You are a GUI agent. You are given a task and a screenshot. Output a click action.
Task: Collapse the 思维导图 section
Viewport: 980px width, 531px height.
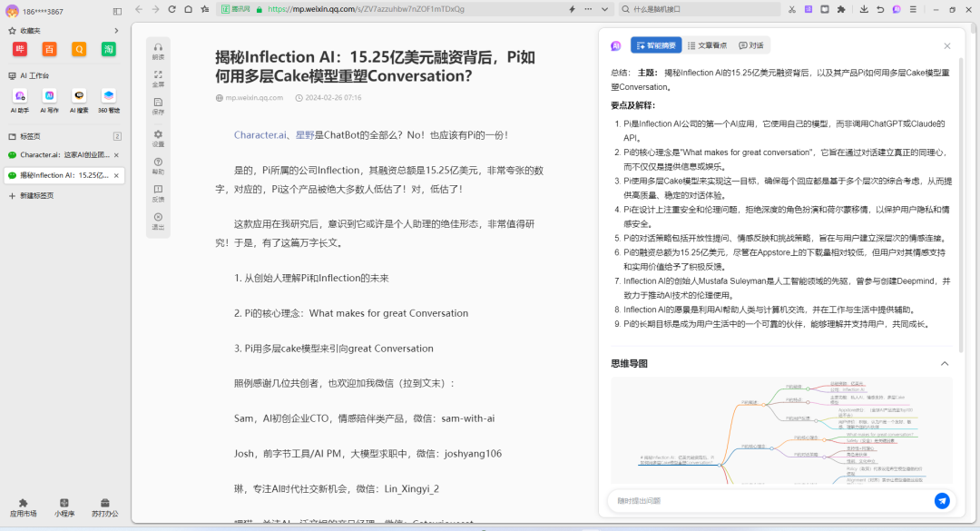tap(944, 363)
